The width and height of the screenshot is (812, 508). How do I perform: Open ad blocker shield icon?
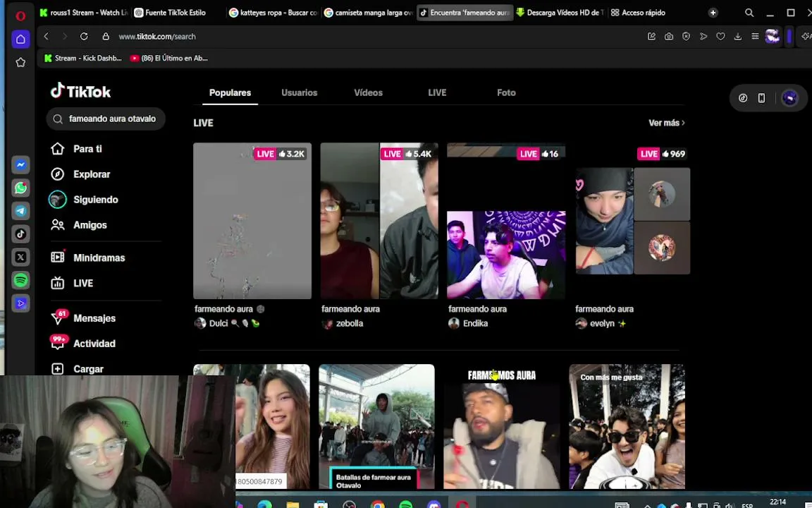pos(686,36)
